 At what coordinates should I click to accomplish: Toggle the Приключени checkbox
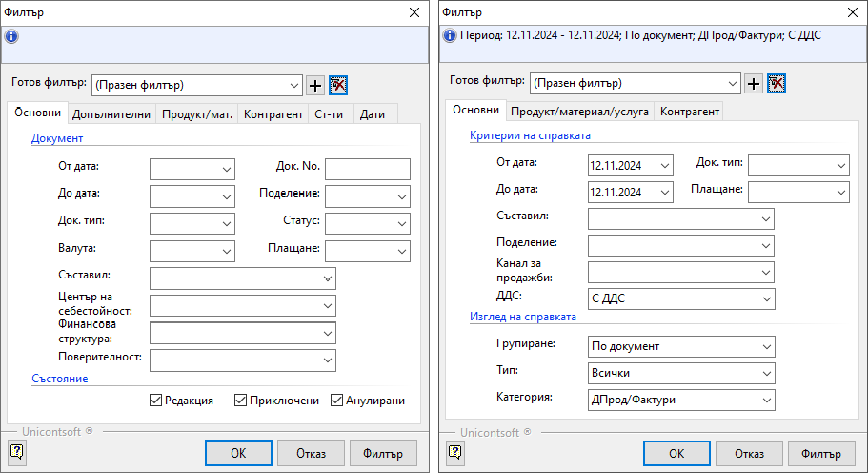click(x=241, y=401)
